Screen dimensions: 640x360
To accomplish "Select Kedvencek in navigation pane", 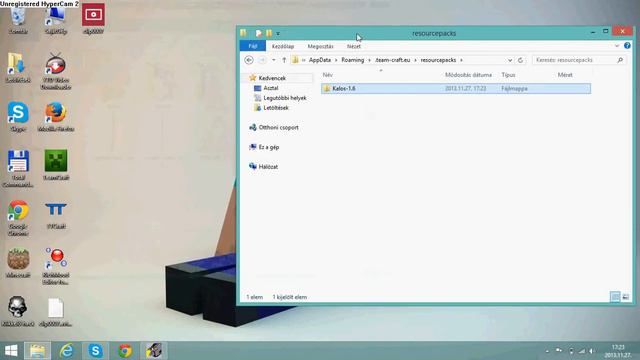I will click(x=272, y=78).
